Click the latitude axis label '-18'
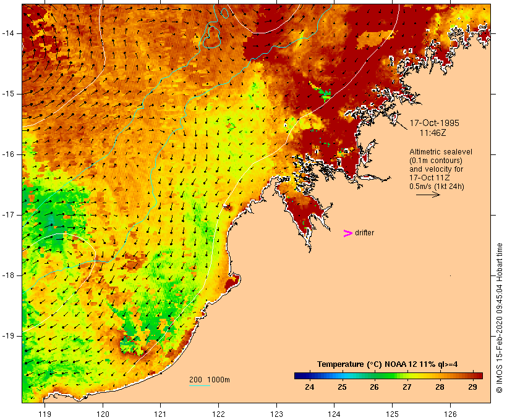 (8, 275)
